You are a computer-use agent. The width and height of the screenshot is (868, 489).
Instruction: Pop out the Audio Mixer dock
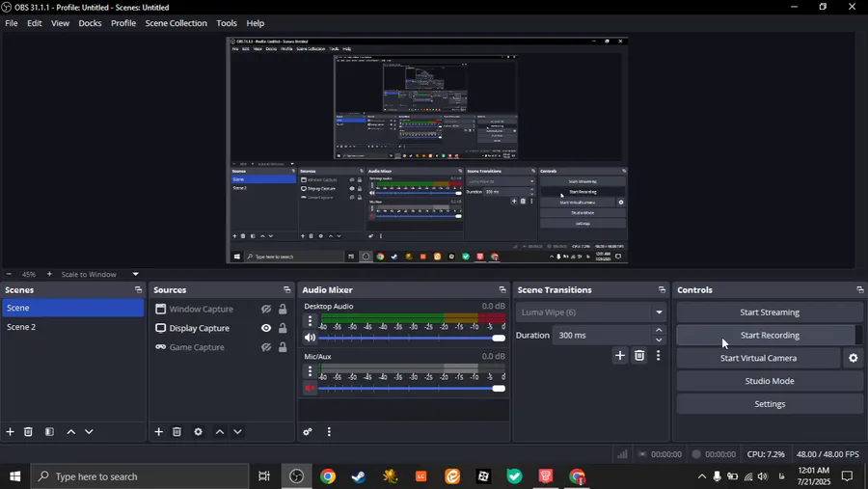click(x=502, y=289)
